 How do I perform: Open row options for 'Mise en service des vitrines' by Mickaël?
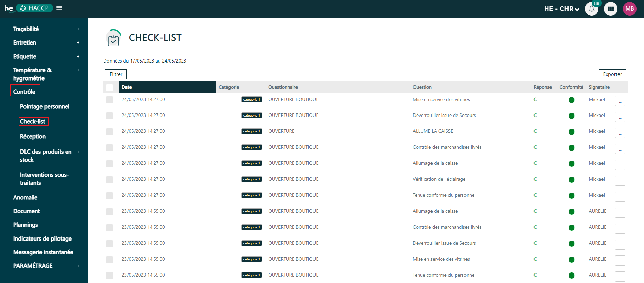point(620,101)
